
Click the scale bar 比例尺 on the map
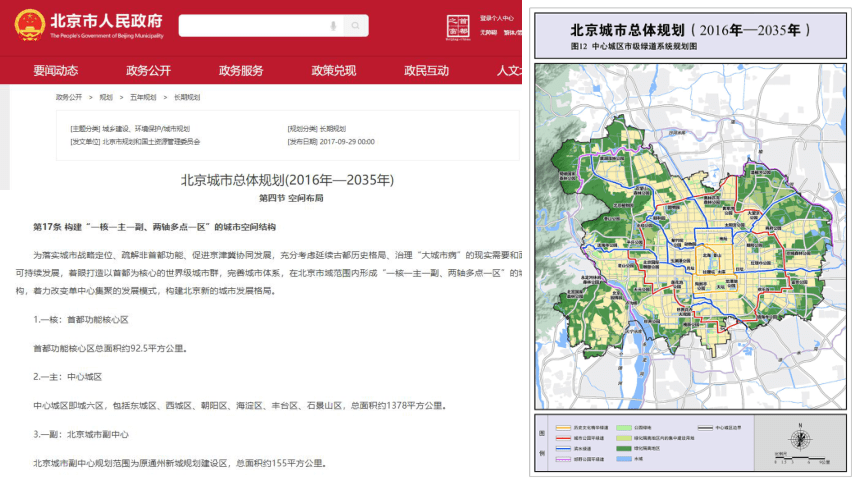coord(801,459)
